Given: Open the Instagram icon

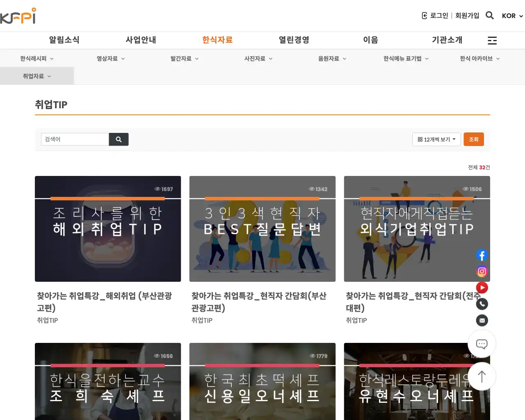Looking at the screenshot, I should click(482, 271).
